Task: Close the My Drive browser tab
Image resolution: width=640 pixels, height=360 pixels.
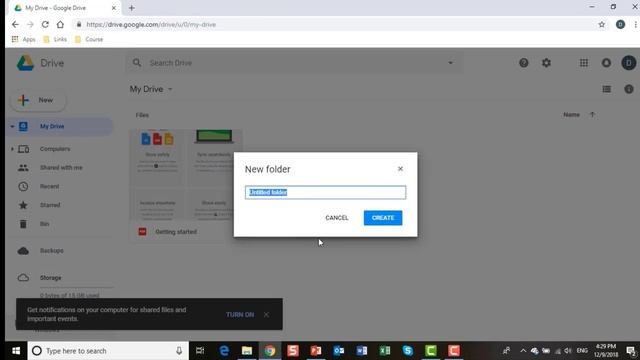Action: click(x=113, y=8)
